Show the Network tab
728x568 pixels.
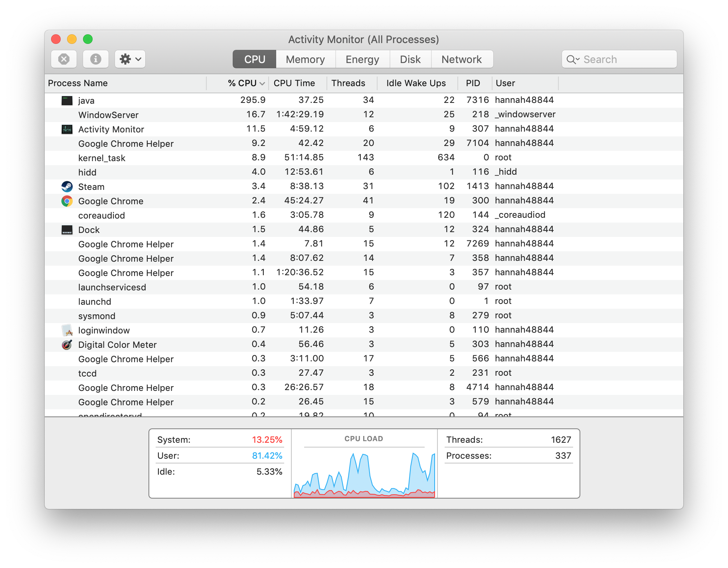coord(462,59)
